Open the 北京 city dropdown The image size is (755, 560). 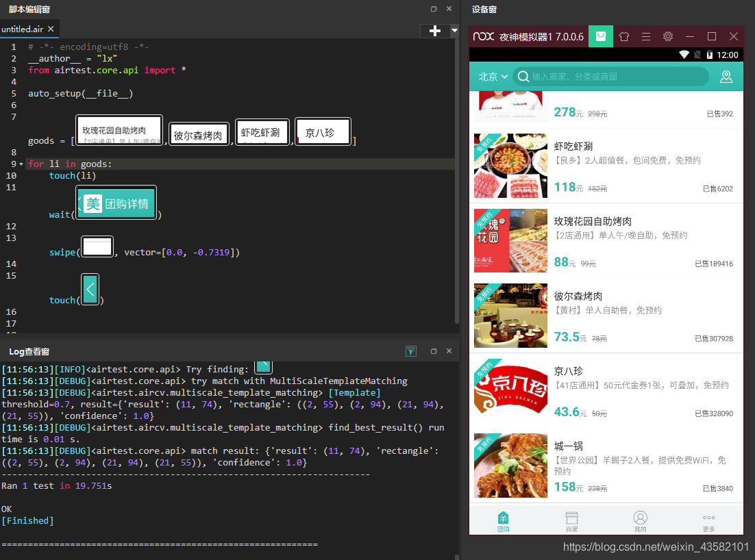coord(493,77)
